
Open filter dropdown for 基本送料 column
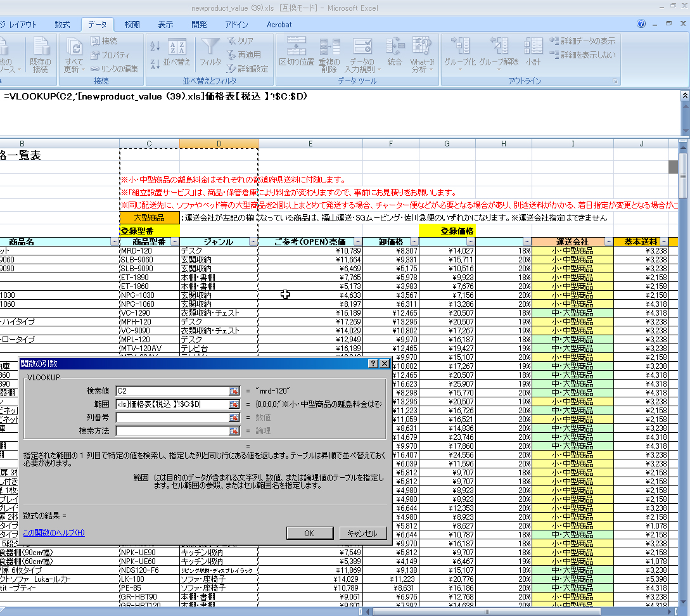pos(663,242)
